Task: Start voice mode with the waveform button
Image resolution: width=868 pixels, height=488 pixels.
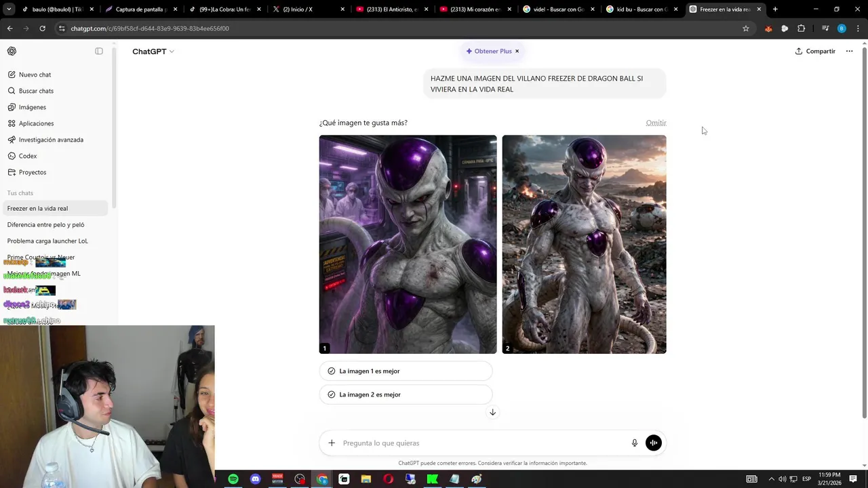Action: [x=654, y=443]
